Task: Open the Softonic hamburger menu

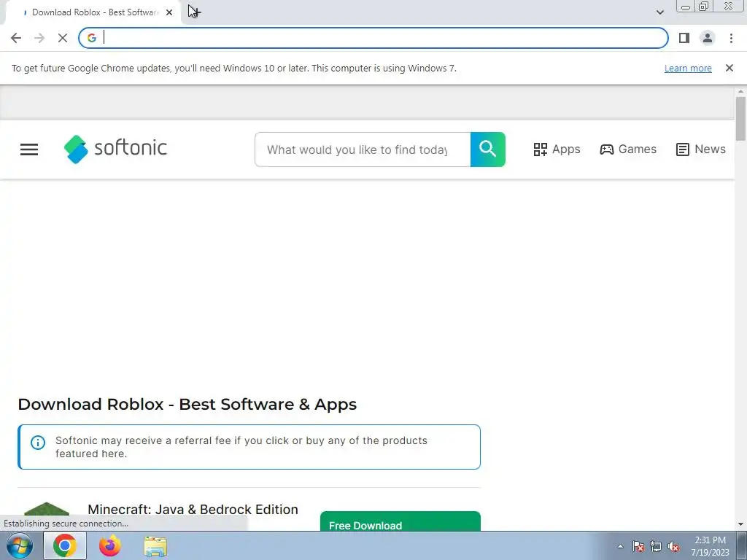Action: coord(29,149)
